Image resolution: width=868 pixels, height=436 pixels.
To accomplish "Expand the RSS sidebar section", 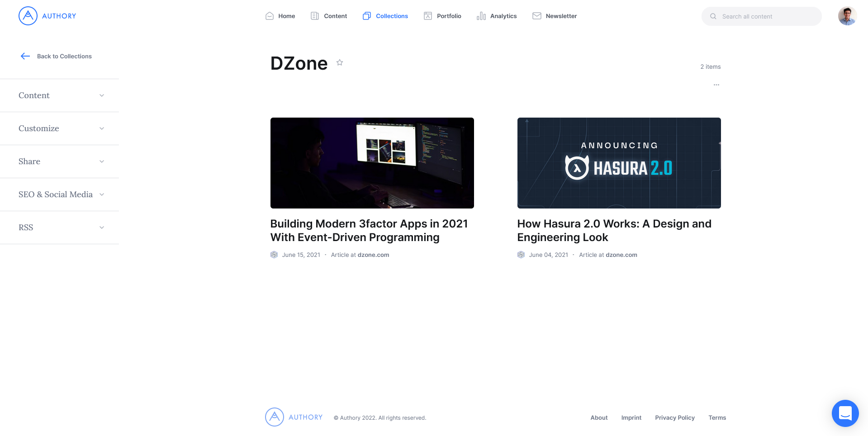I will coord(59,227).
